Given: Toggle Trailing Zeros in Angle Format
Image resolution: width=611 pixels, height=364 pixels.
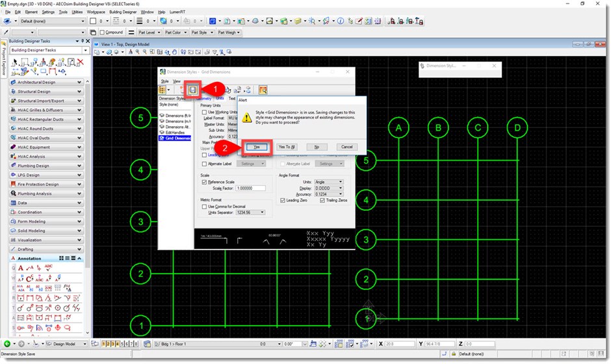Looking at the screenshot, I should [322, 200].
